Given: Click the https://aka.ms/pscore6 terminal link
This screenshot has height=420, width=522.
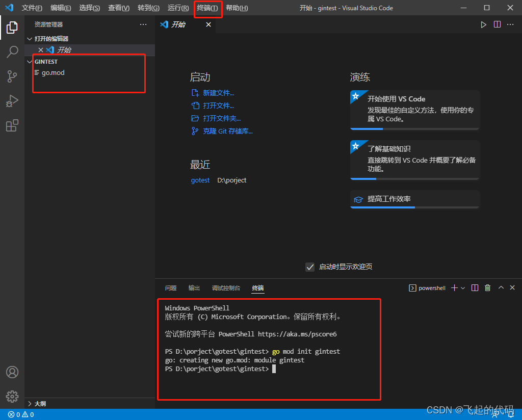Looking at the screenshot, I should tap(297, 334).
